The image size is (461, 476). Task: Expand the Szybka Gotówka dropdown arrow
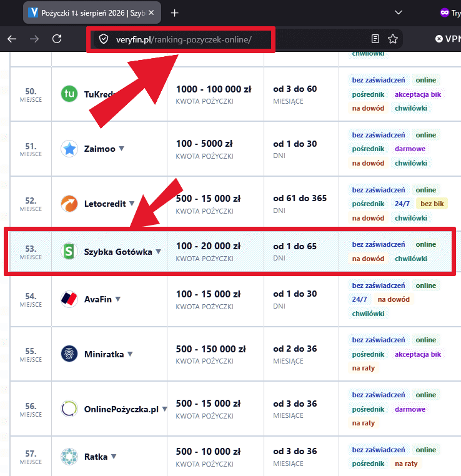[x=159, y=252]
